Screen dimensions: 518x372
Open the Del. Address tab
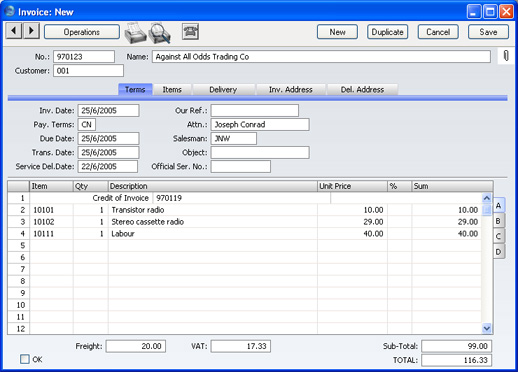coord(362,90)
